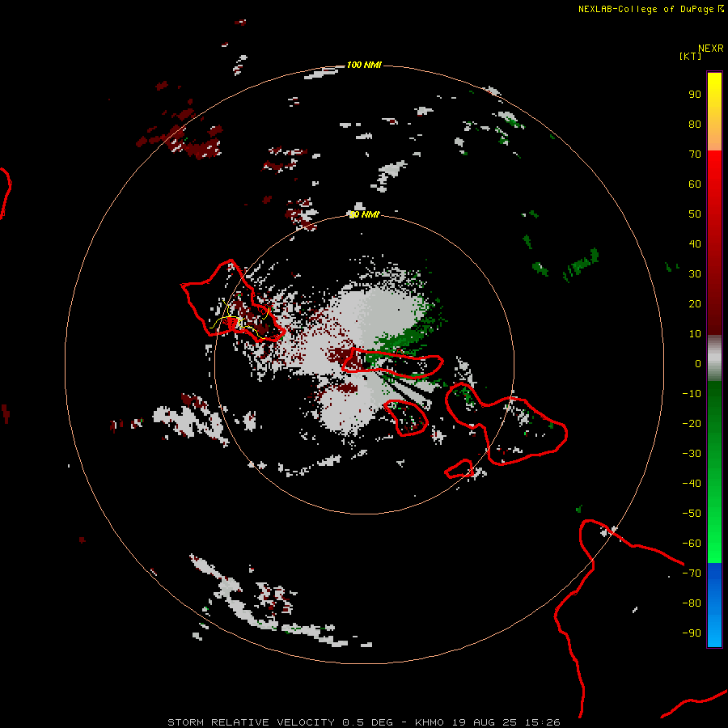The height and width of the screenshot is (728, 728).
Task: Click the NEXR label above the color scale
Action: (711, 49)
